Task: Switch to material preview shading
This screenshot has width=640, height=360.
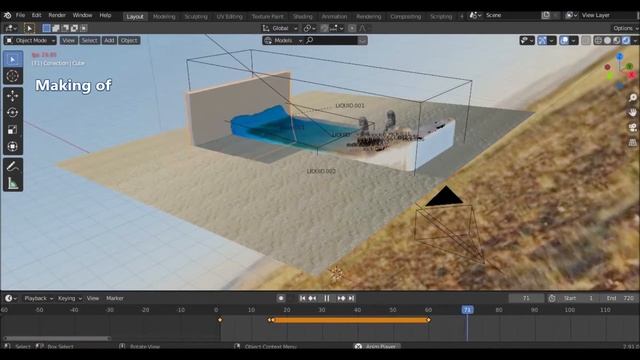Action: tap(617, 40)
